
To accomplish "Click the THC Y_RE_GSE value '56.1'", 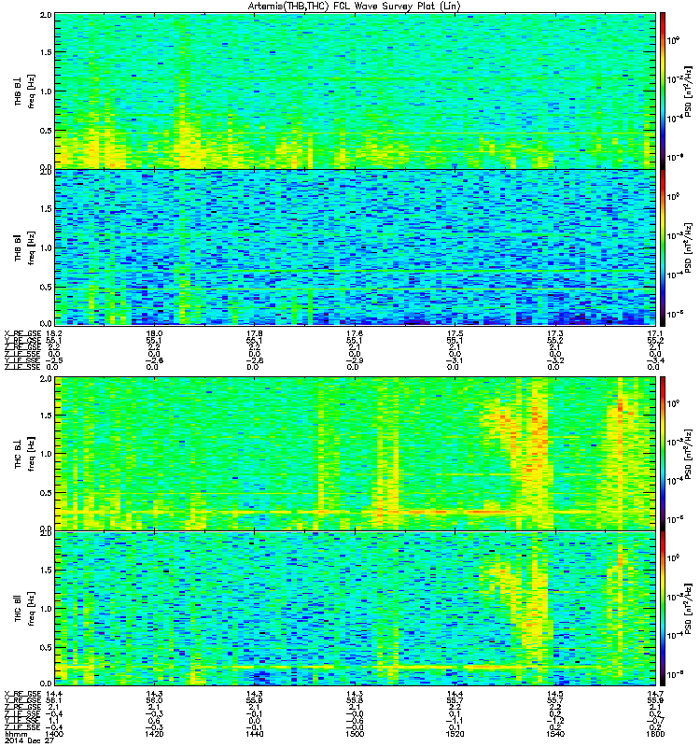I will click(x=54, y=700).
